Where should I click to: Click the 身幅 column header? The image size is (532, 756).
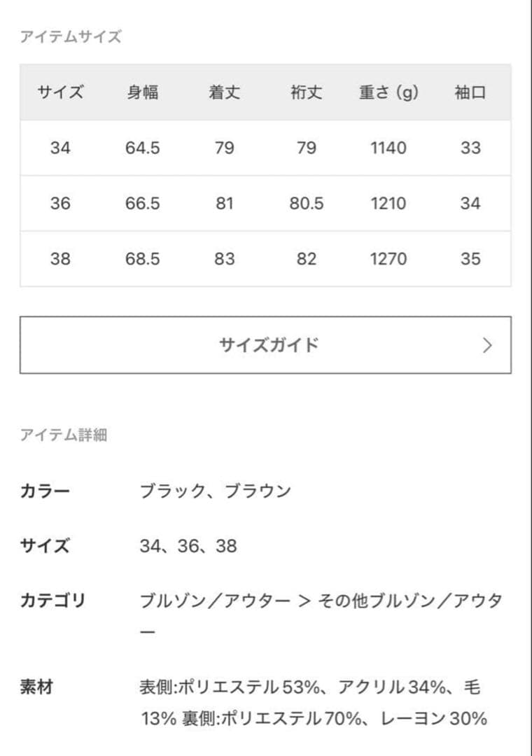pos(143,92)
